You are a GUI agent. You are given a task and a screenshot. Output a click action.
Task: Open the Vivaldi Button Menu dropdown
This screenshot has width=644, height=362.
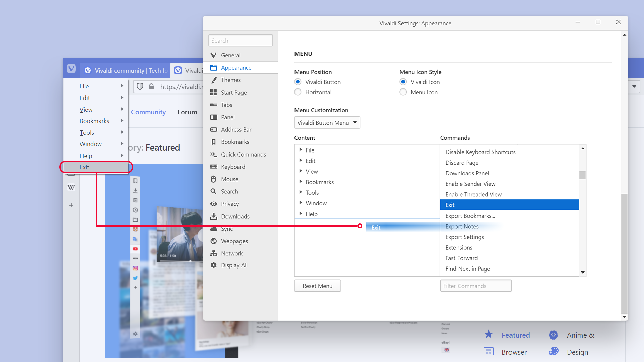pyautogui.click(x=327, y=122)
